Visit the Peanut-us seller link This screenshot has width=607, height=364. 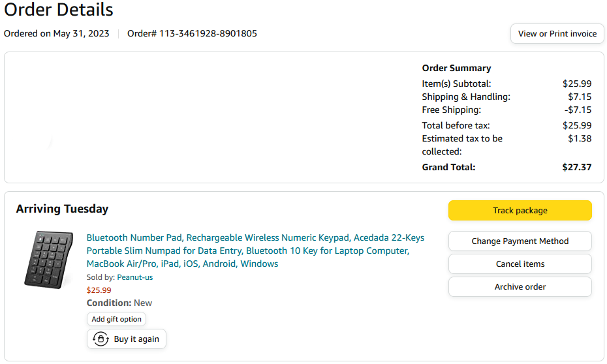134,277
